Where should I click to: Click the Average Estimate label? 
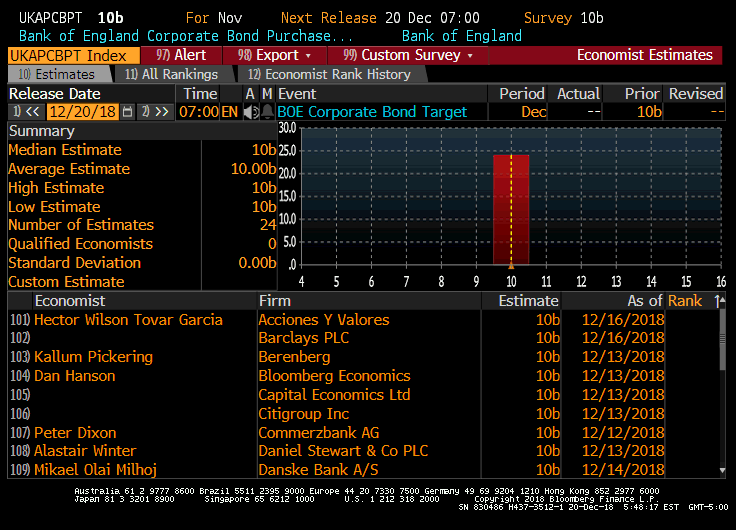[x=69, y=169]
